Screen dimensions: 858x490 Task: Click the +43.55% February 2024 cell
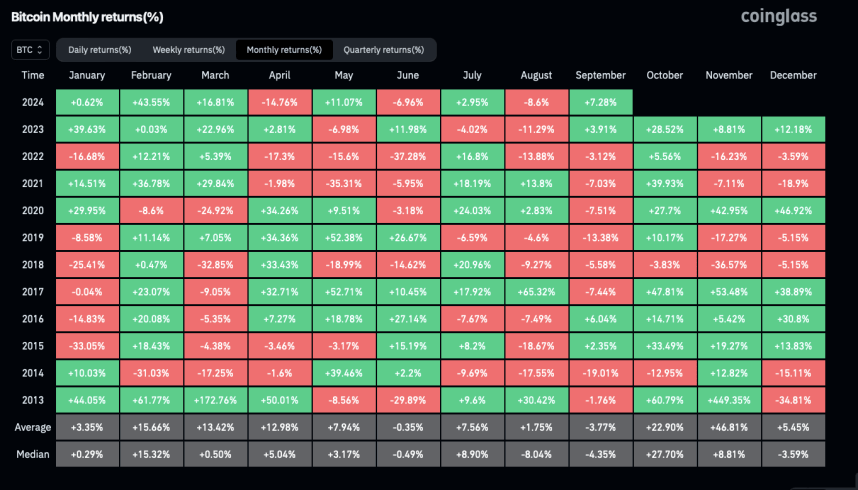click(151, 101)
